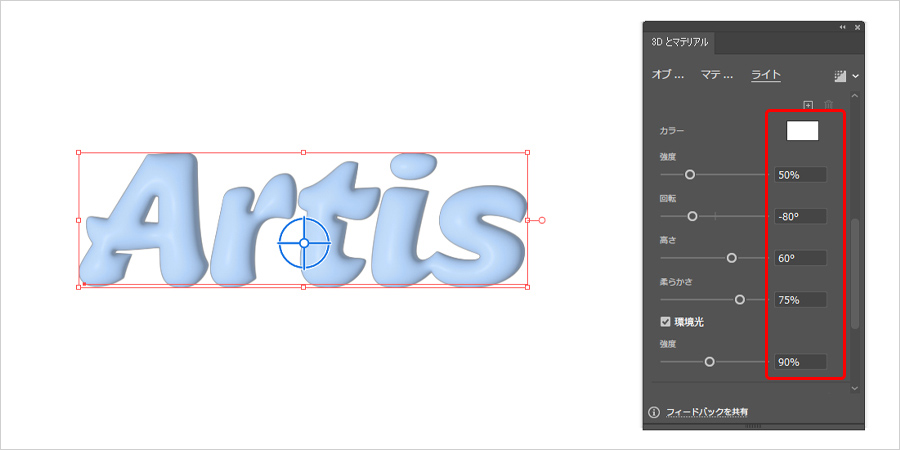Open the white カラー swatch picker

click(802, 131)
